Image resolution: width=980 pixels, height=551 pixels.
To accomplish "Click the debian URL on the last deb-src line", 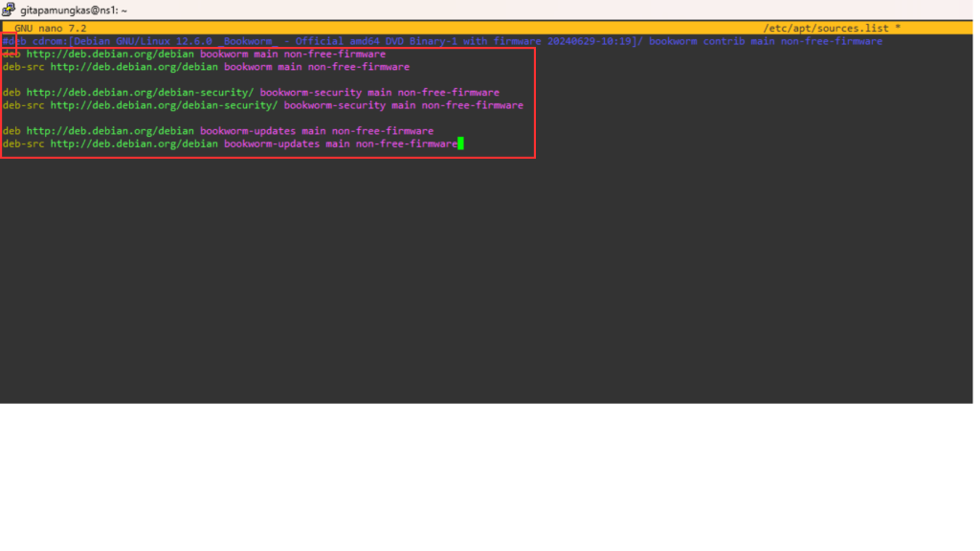I will 134,143.
